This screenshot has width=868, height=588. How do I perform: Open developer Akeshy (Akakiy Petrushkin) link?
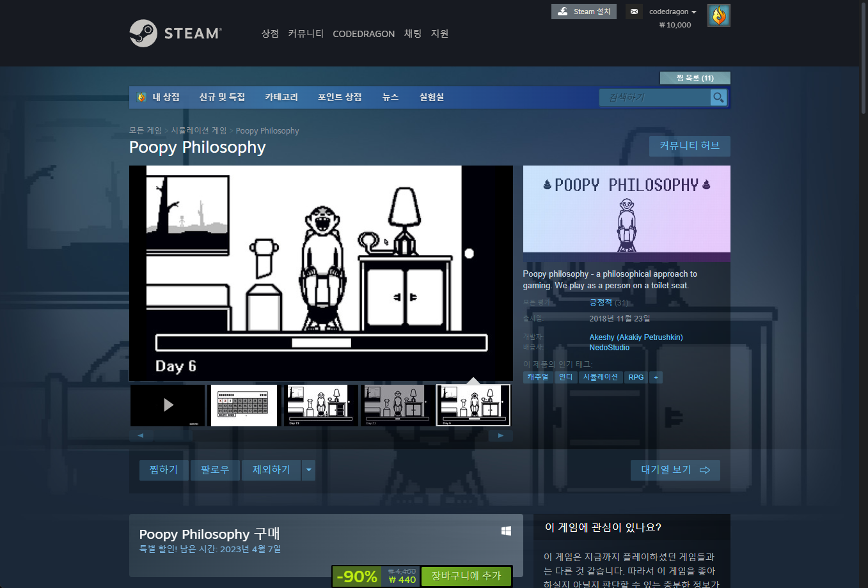[x=636, y=337]
